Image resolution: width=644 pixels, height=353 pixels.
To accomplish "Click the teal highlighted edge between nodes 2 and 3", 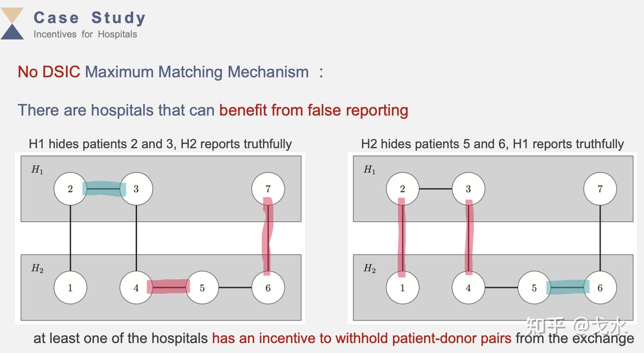I will tap(104, 189).
